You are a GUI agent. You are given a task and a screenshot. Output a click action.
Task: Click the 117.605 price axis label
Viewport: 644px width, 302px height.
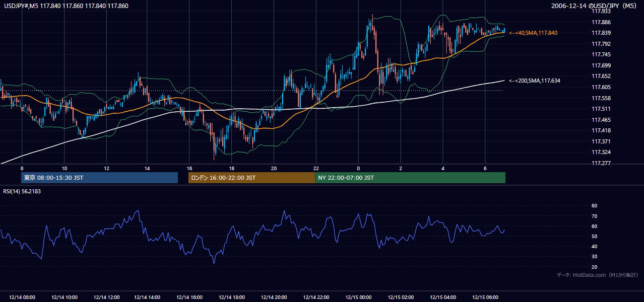click(x=601, y=87)
